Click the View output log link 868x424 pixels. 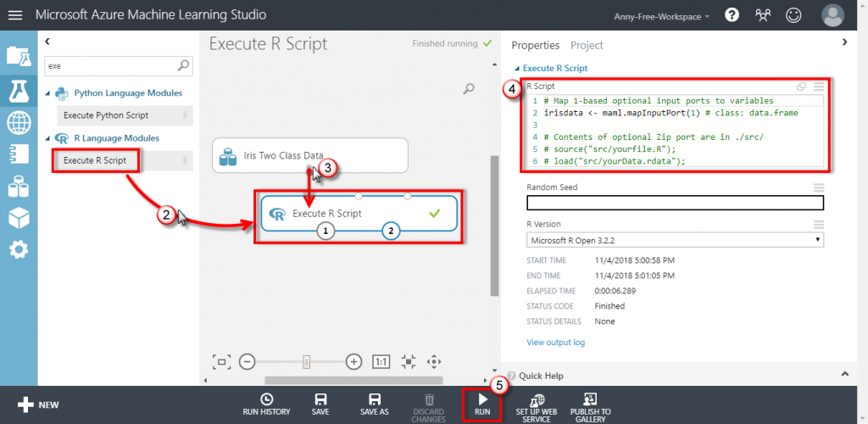coord(556,342)
